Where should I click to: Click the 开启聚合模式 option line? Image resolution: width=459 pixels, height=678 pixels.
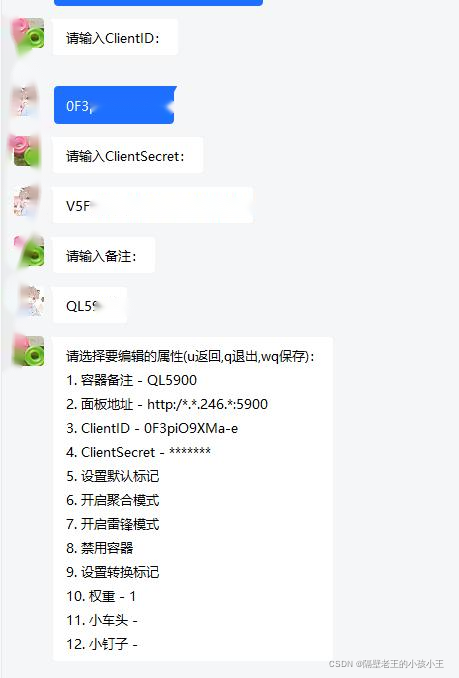pos(112,500)
